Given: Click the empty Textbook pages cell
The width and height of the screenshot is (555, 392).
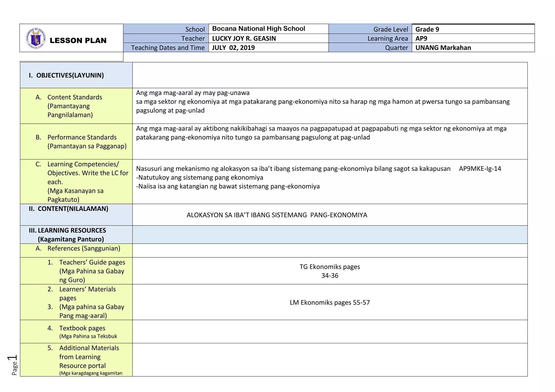Looking at the screenshot, I should click(x=330, y=332).
